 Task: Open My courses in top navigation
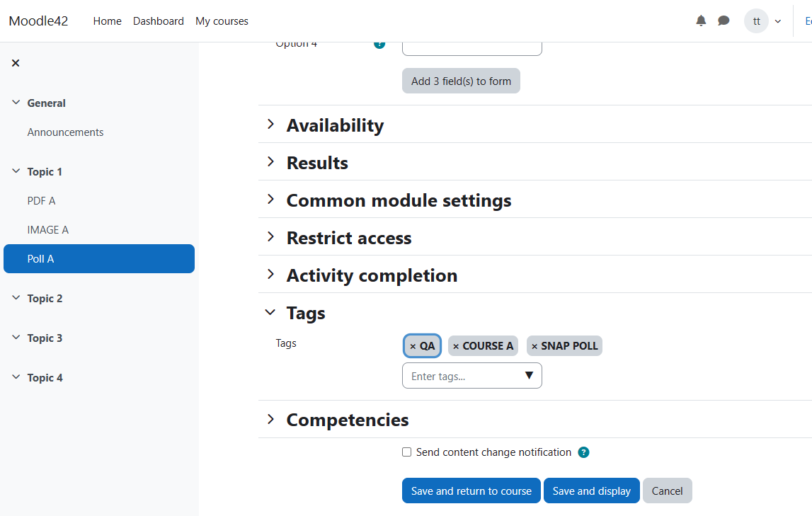click(222, 21)
